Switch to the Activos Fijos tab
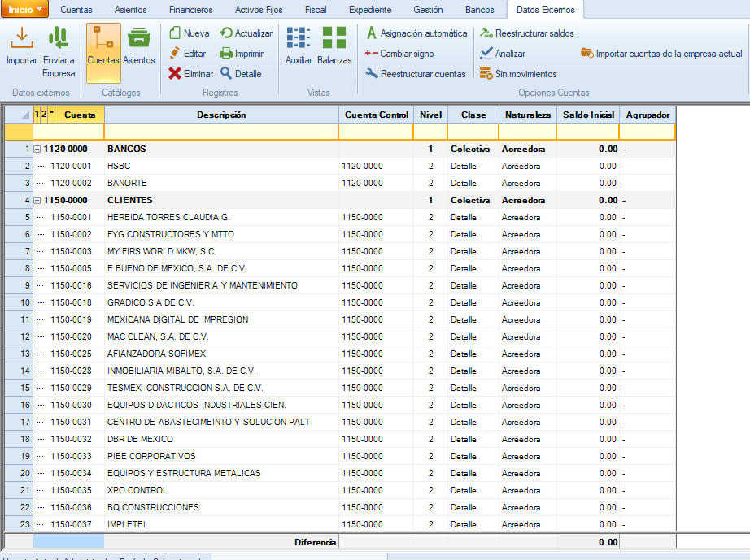 tap(258, 10)
